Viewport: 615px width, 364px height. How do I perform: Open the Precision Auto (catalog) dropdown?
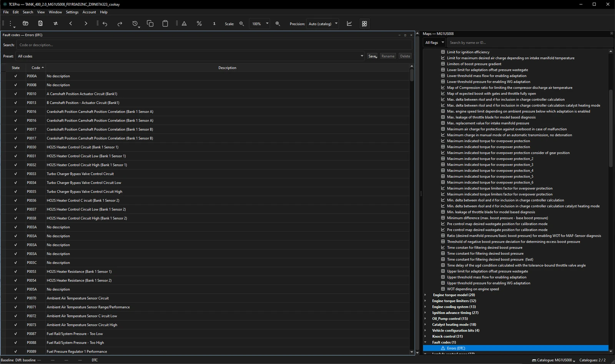tap(322, 23)
